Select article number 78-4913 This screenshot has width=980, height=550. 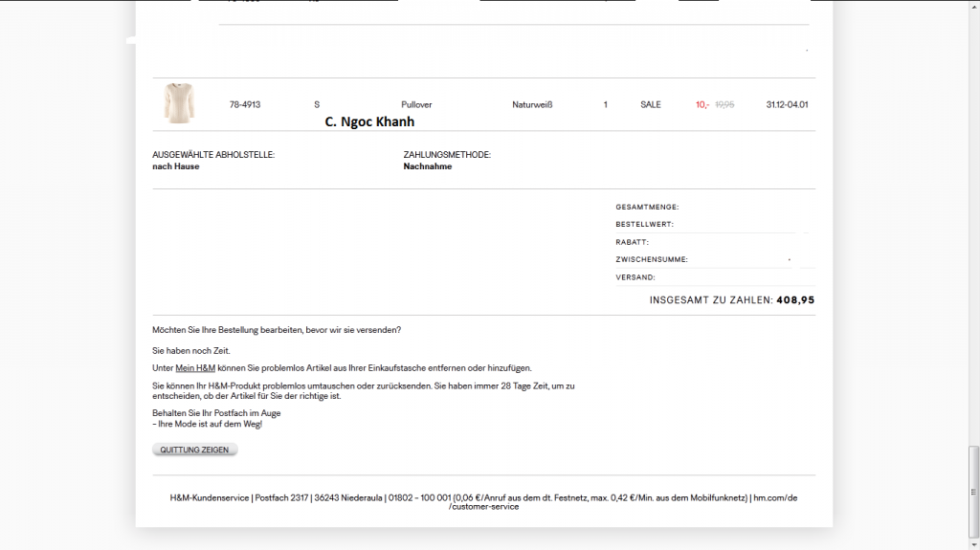coord(245,104)
